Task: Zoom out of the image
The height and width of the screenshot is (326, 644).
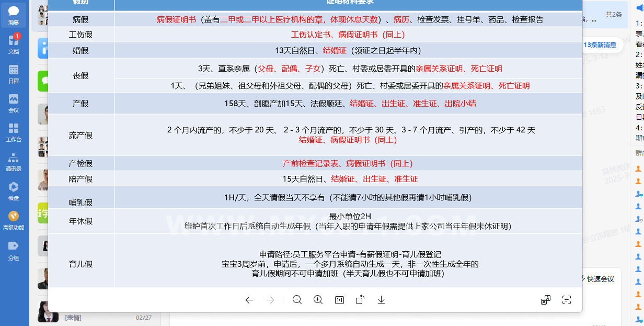Action: click(297, 300)
